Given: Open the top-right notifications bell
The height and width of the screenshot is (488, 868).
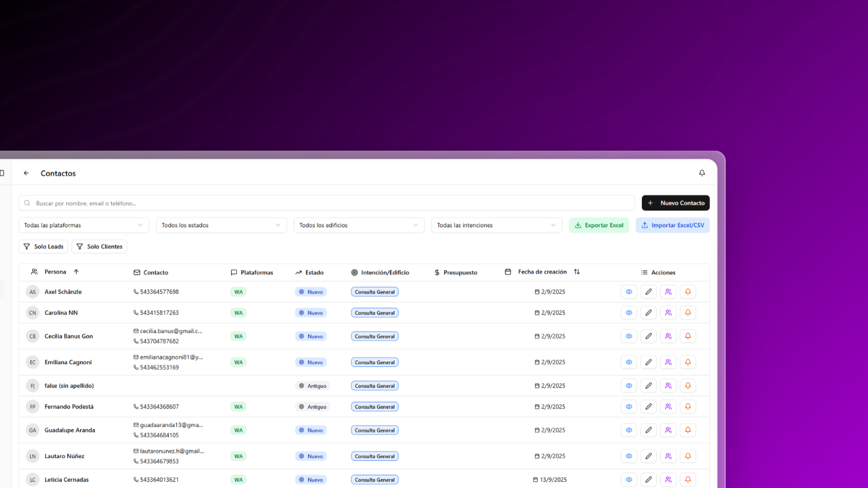Looking at the screenshot, I should tap(701, 173).
